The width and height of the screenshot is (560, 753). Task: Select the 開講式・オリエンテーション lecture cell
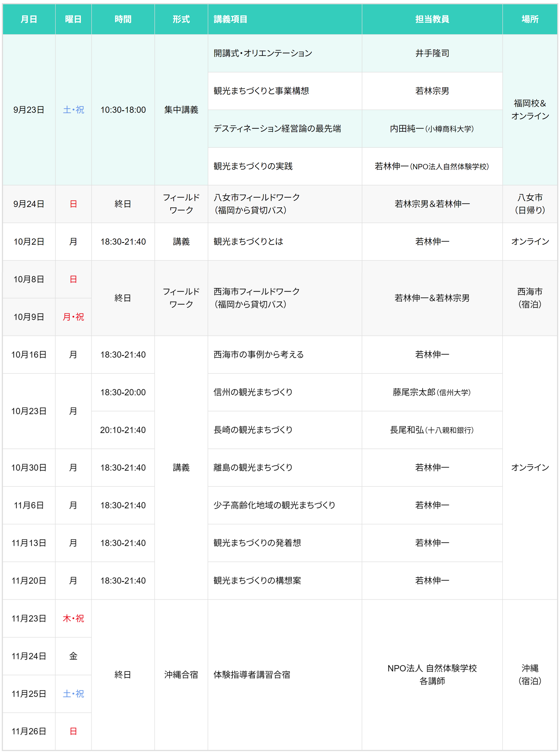pos(263,53)
